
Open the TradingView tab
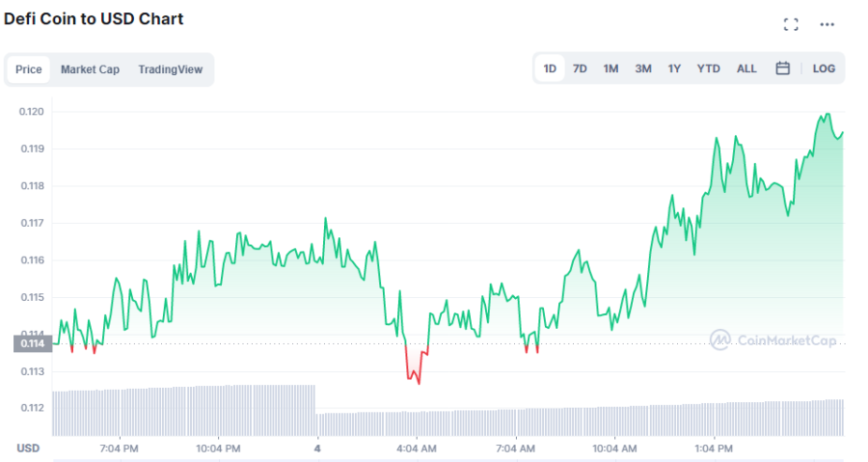click(x=170, y=69)
